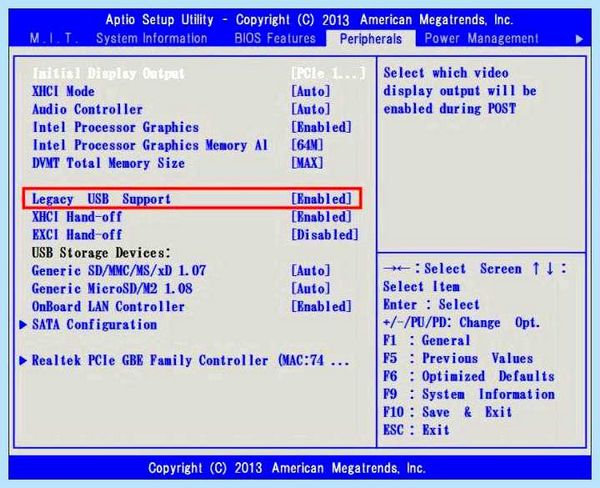Select the Peripherals tab
Image resolution: width=600 pixels, height=488 pixels.
pos(371,39)
